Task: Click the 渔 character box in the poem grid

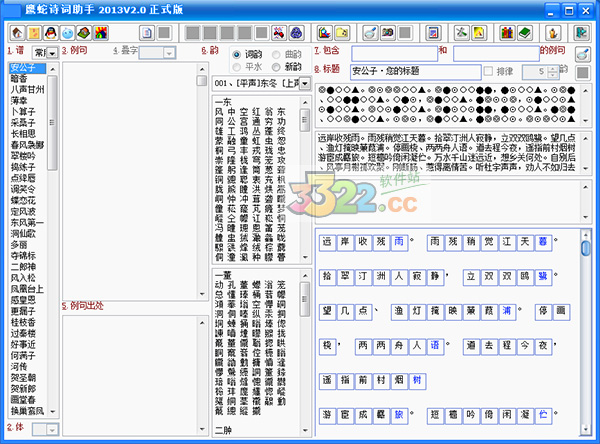Action: point(399,312)
